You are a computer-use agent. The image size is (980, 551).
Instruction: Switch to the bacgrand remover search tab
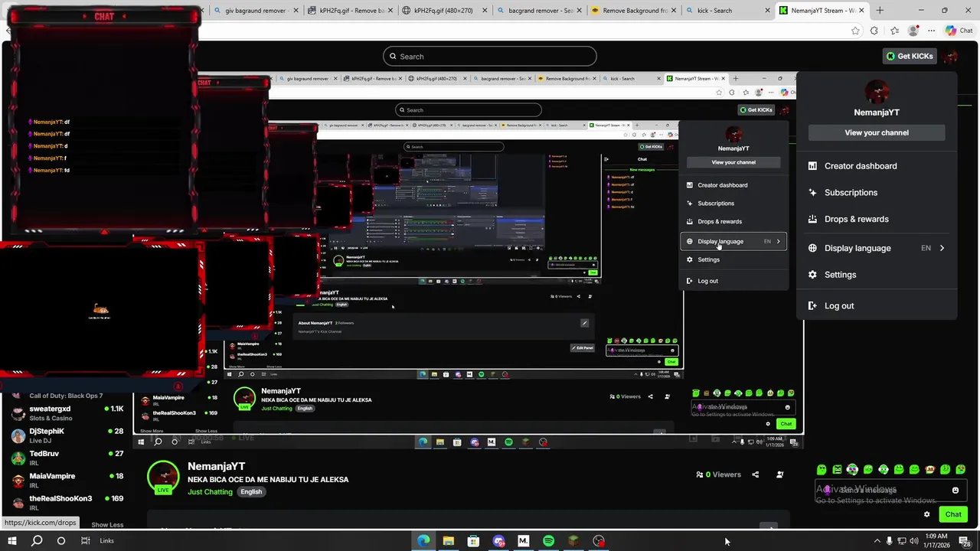tap(541, 11)
